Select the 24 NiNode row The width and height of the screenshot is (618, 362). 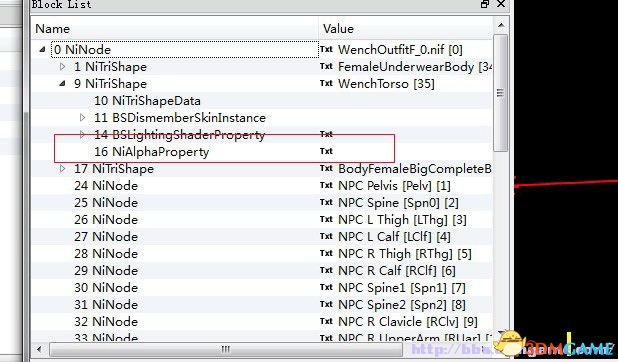(106, 186)
